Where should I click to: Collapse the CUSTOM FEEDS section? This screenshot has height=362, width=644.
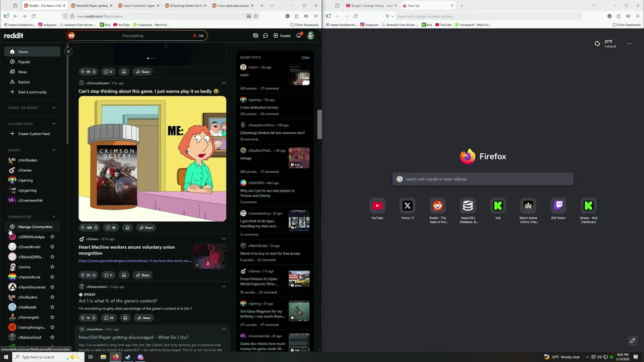(54, 124)
